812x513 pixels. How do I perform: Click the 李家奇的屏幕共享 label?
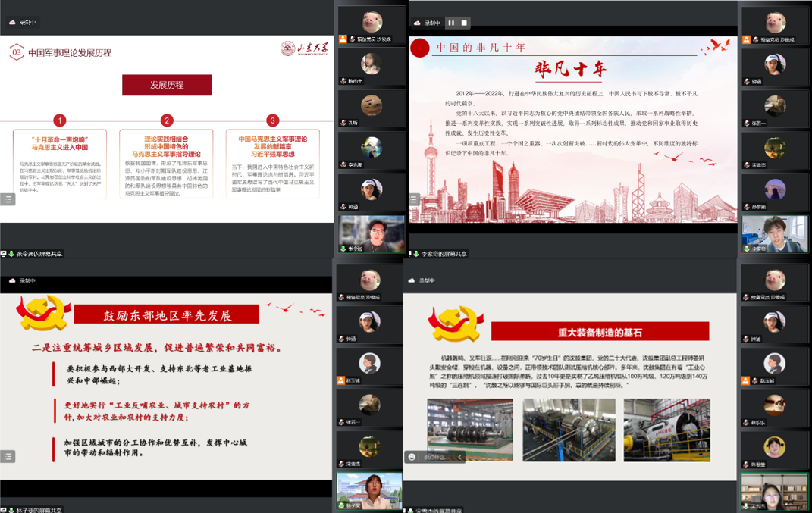[x=440, y=254]
